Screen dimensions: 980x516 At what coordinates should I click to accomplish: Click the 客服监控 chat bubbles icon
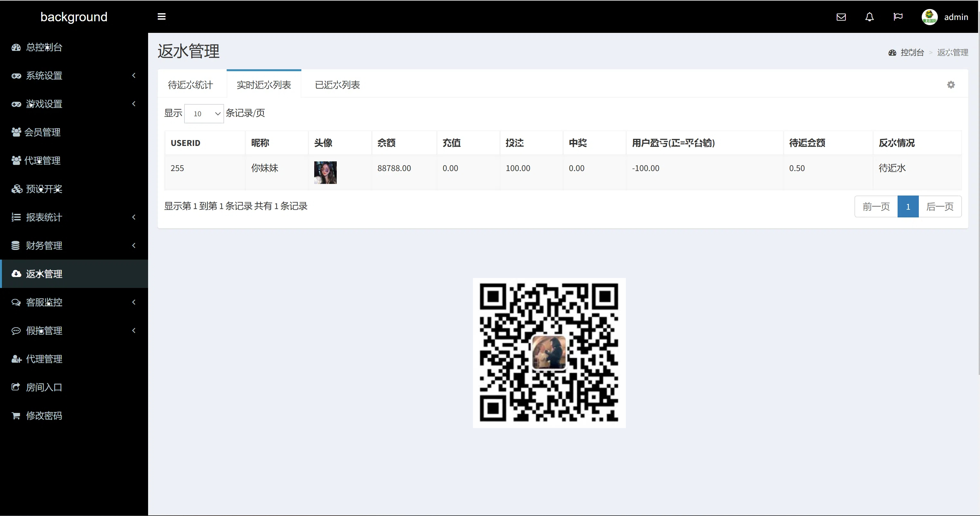[x=16, y=302]
